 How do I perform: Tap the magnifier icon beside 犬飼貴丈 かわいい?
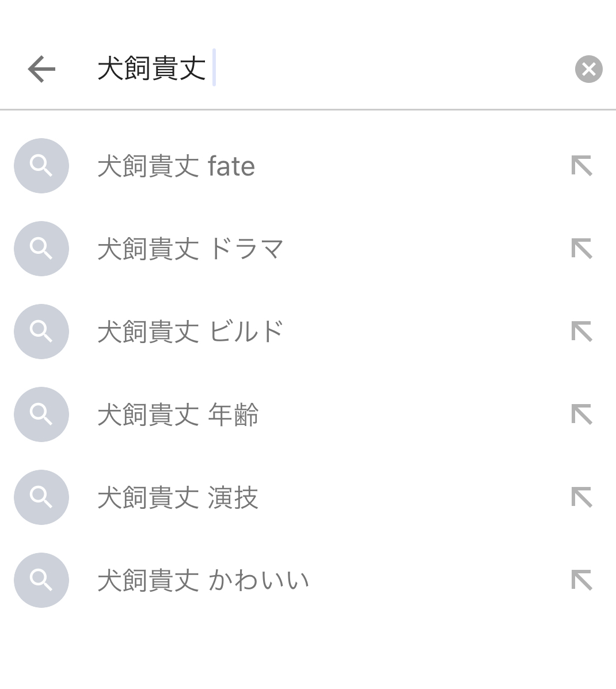pyautogui.click(x=41, y=580)
